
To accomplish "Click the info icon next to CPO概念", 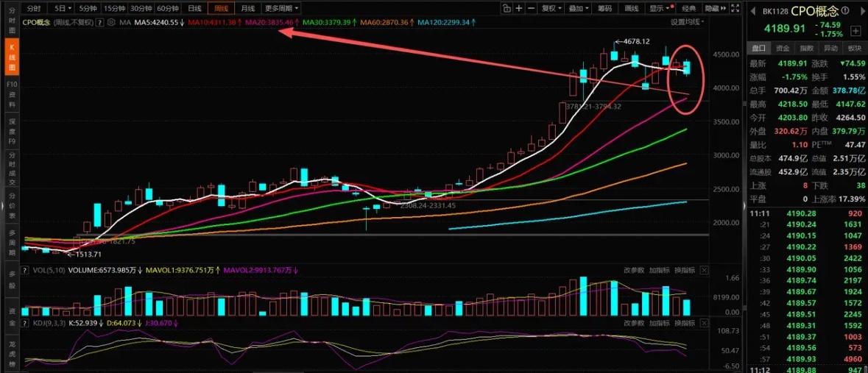I will 847,10.
